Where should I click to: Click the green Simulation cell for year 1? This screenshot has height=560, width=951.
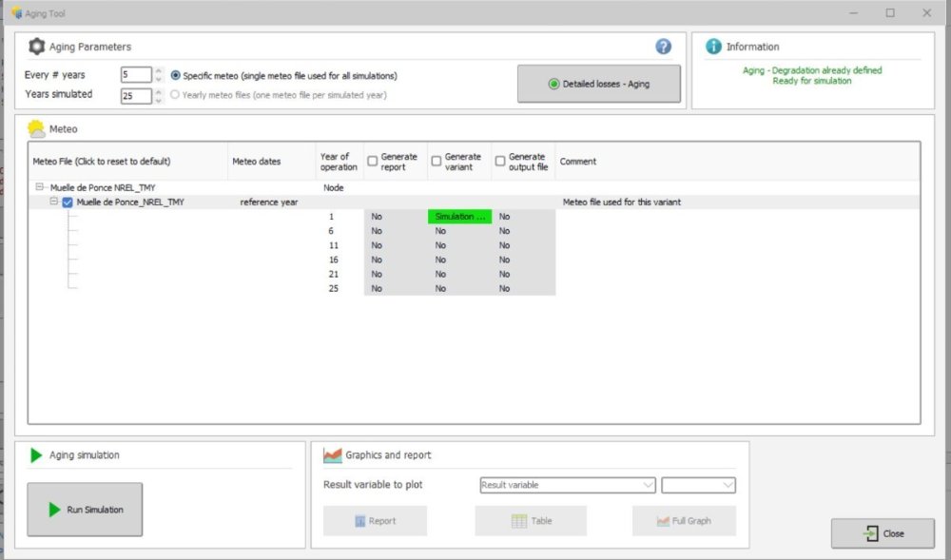pos(459,217)
